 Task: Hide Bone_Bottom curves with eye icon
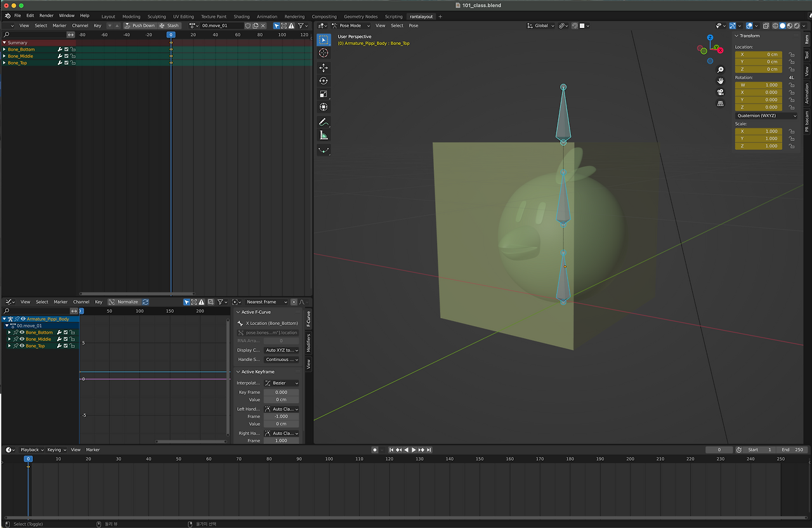(22, 333)
